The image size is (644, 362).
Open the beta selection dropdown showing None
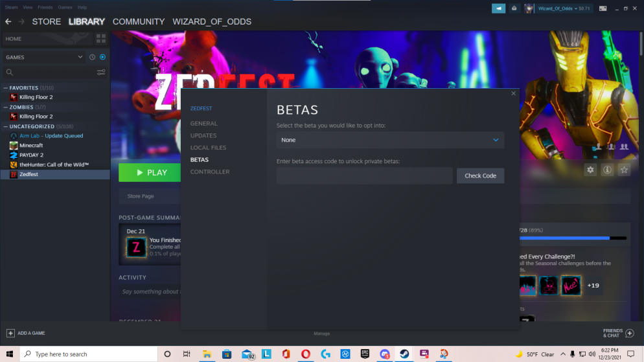(390, 140)
